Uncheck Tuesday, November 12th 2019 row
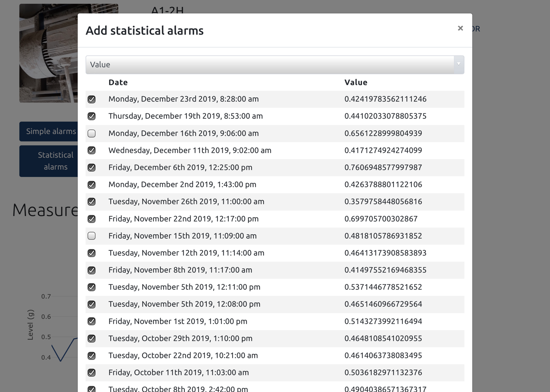This screenshot has width=550, height=392. pos(91,253)
